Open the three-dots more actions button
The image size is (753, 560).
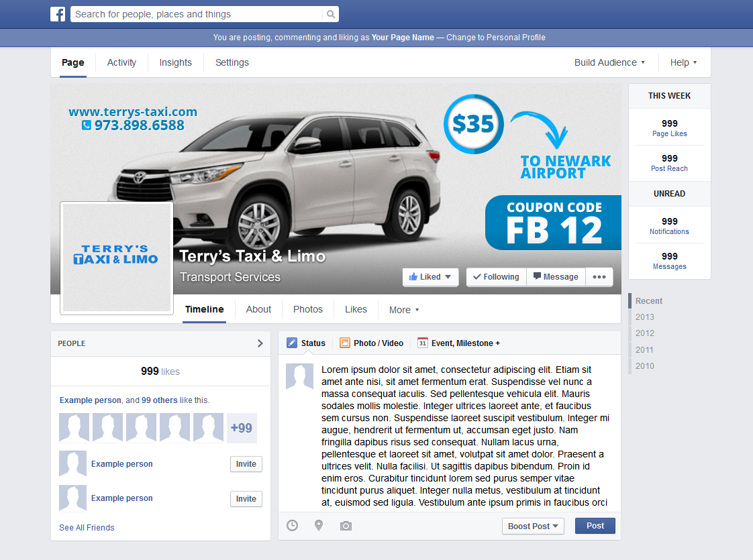coord(599,277)
